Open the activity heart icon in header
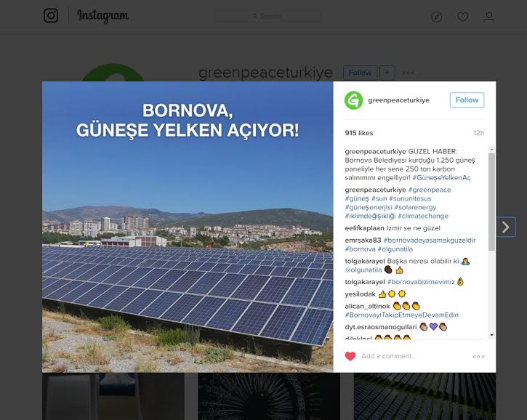Screen dimensions: 527x420 463,17
